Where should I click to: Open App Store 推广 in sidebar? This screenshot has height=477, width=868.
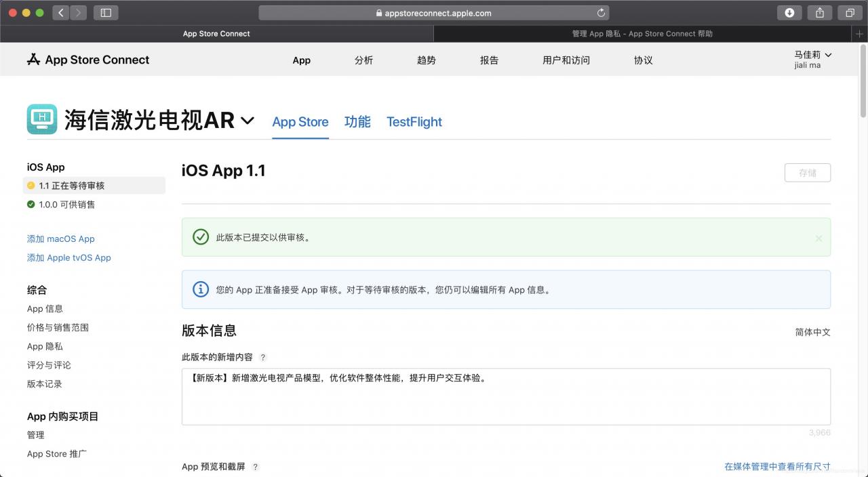(57, 454)
